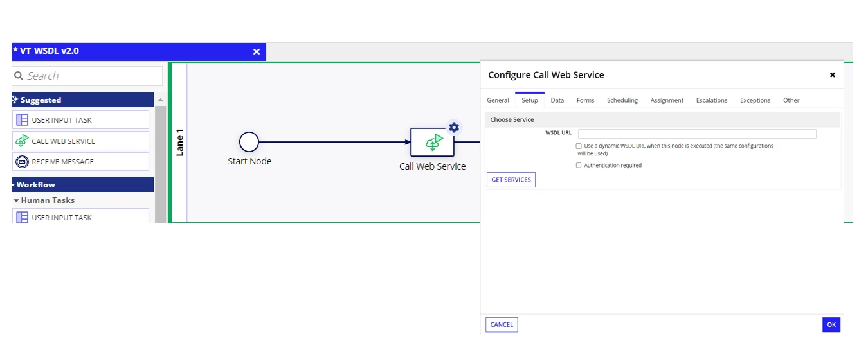Click the CANCEL button
Screen dimensions: 868x357
pyautogui.click(x=502, y=325)
